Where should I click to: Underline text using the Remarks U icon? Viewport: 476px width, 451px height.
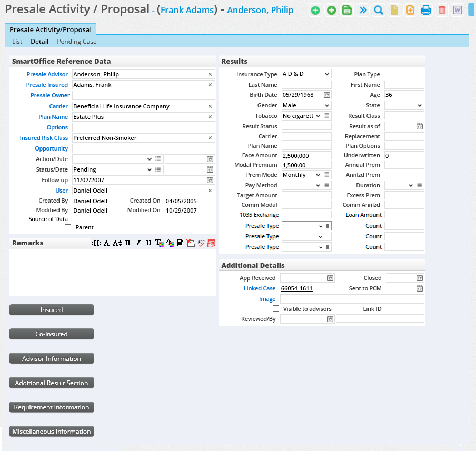(148, 243)
